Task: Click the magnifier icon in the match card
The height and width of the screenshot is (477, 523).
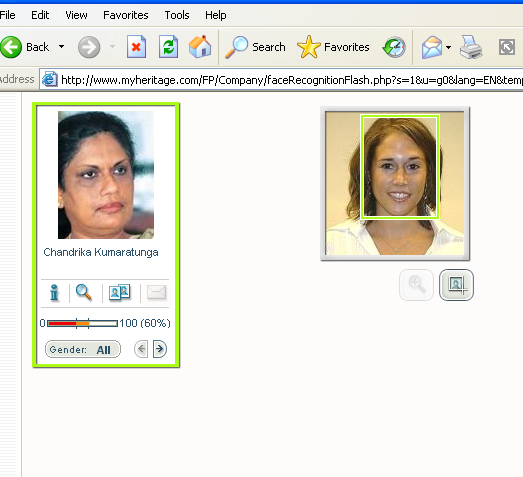Action: (83, 293)
